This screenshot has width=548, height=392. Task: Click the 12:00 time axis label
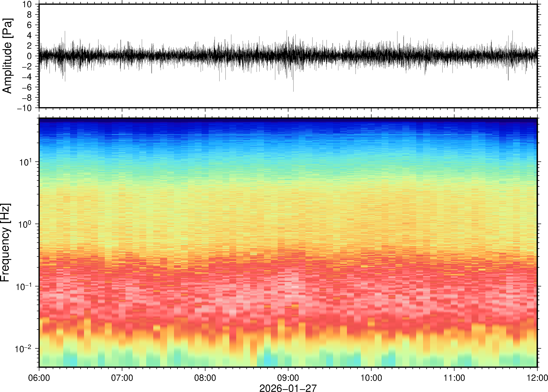coord(537,378)
